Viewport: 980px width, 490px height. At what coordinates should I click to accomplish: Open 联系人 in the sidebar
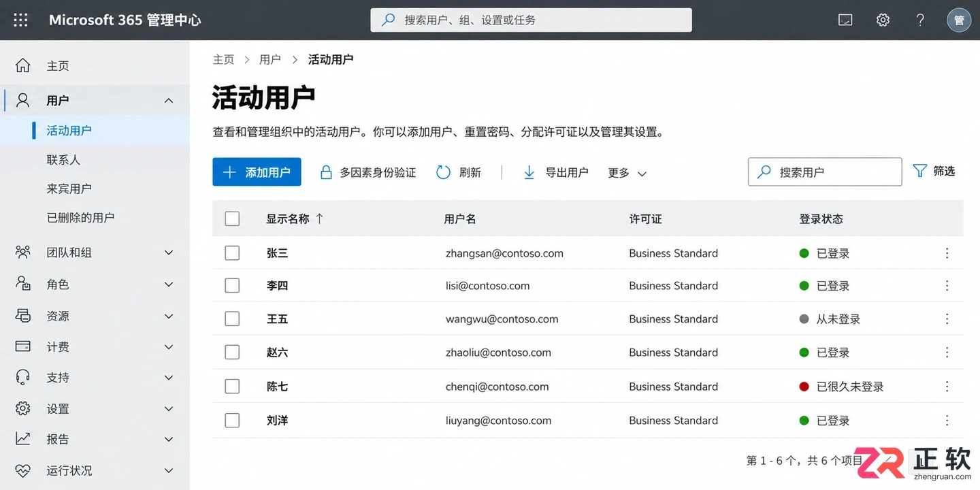pos(63,160)
